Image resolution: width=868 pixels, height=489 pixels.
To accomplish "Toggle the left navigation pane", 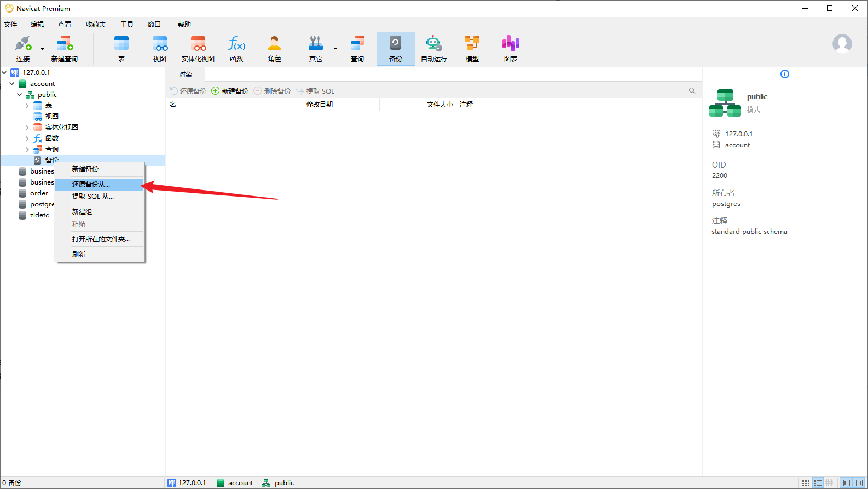I will [847, 482].
